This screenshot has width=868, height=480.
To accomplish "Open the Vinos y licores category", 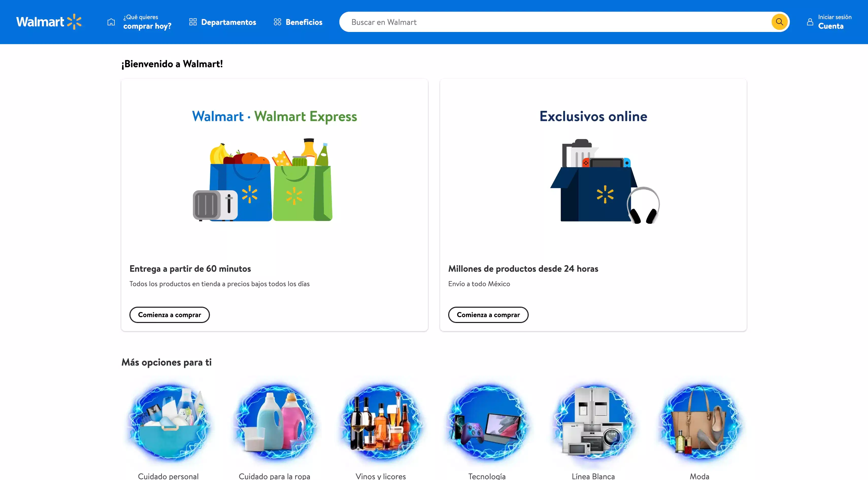I will coord(381,428).
